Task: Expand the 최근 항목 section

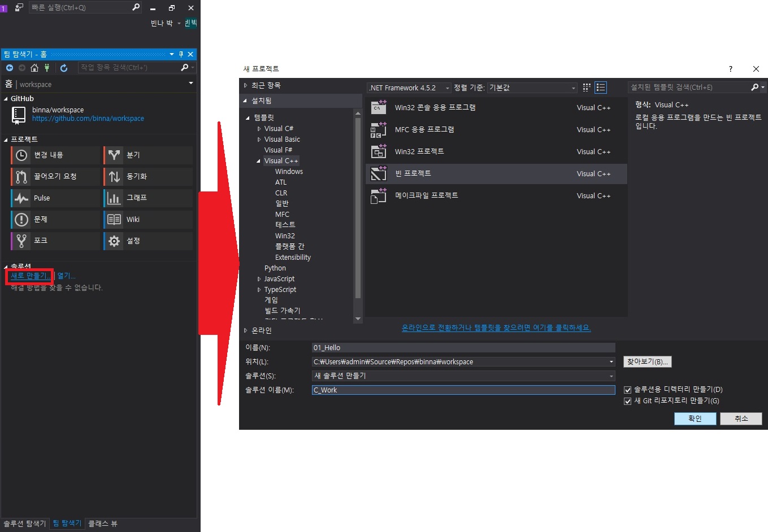Action: pyautogui.click(x=245, y=85)
